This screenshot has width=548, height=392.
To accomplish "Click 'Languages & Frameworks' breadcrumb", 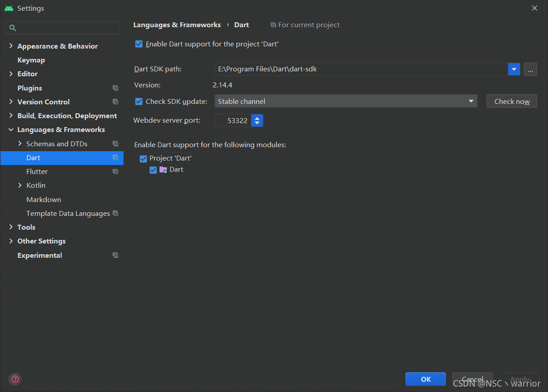I will coord(177,25).
